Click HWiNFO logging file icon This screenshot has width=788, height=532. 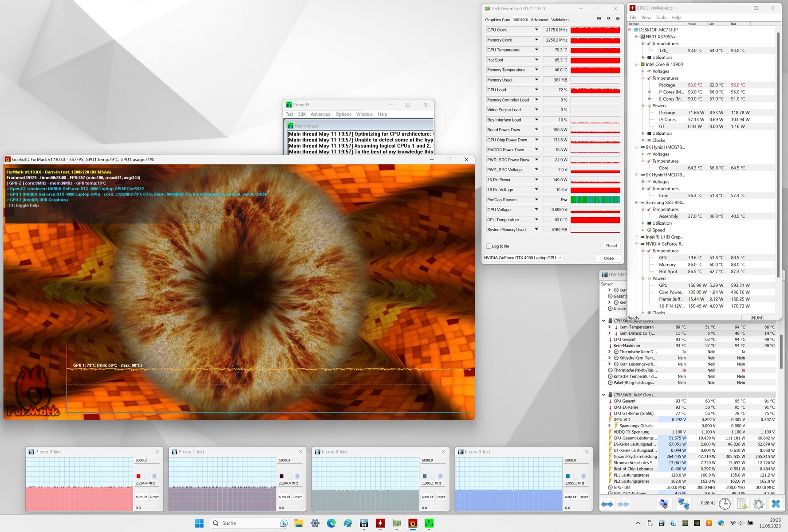coord(742,504)
